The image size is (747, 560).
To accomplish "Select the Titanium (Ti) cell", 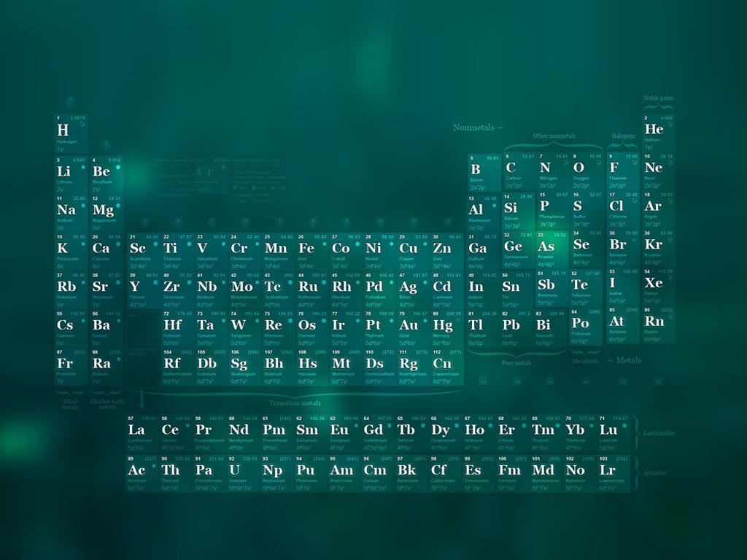I will click(178, 252).
